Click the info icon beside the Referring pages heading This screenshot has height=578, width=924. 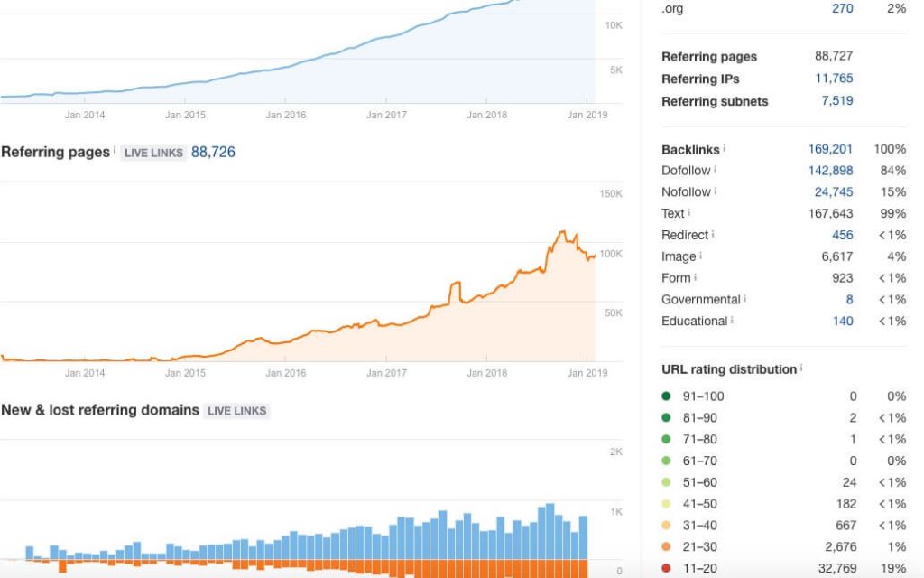(x=115, y=149)
